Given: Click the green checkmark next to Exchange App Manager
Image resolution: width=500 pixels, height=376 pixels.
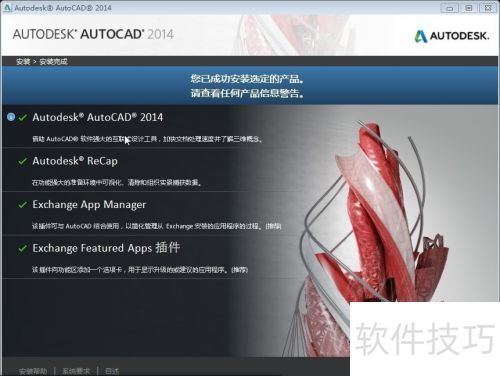Looking at the screenshot, I should (x=23, y=205).
